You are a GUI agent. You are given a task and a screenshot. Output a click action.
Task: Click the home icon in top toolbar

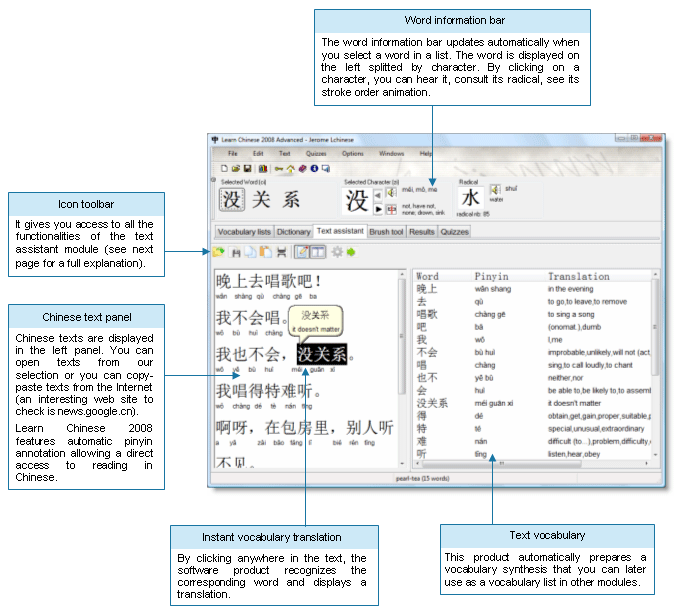[x=291, y=168]
